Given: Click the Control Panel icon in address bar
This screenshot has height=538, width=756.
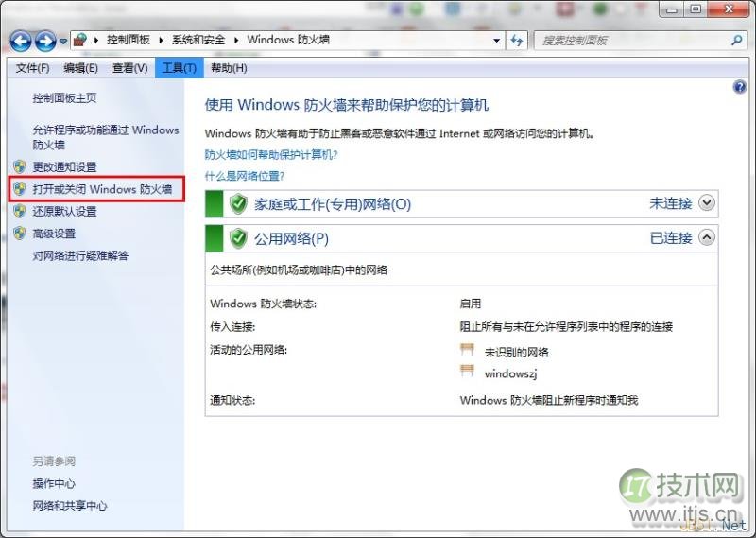Looking at the screenshot, I should coord(80,40).
